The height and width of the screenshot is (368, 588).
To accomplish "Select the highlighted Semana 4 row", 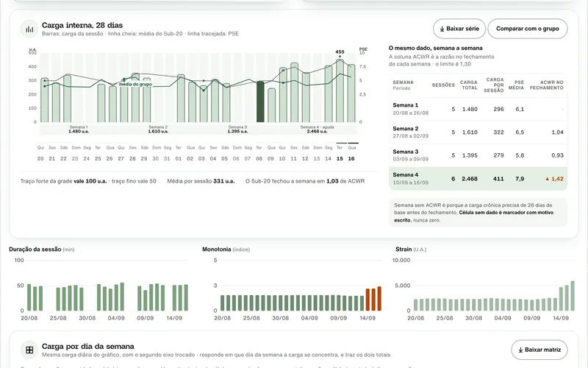I will tap(478, 179).
